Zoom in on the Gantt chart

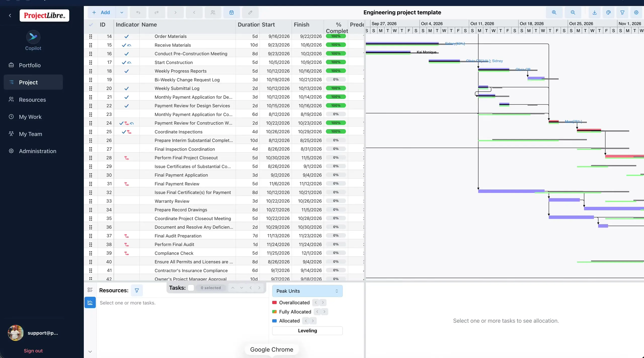(x=554, y=12)
